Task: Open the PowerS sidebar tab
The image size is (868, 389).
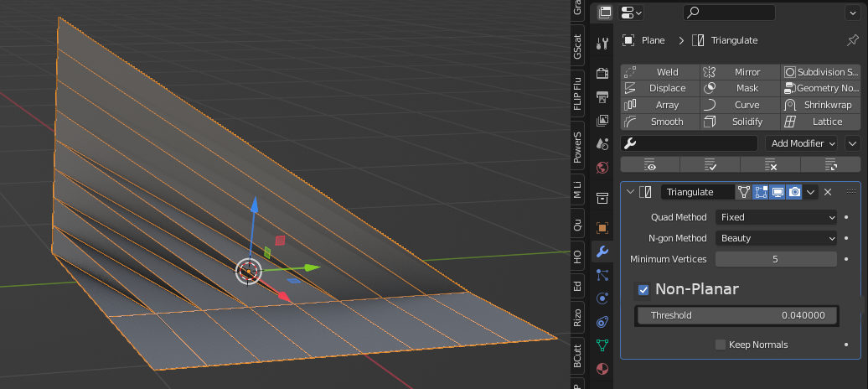Action: (x=577, y=147)
